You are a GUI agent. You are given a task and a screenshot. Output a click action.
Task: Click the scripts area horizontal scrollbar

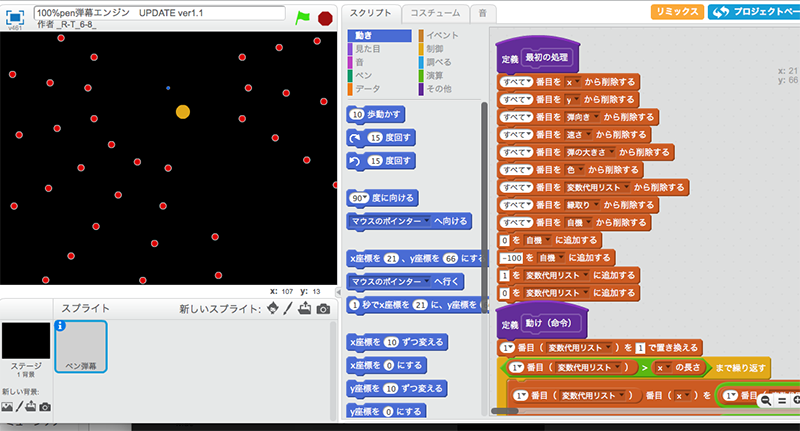click(x=505, y=411)
